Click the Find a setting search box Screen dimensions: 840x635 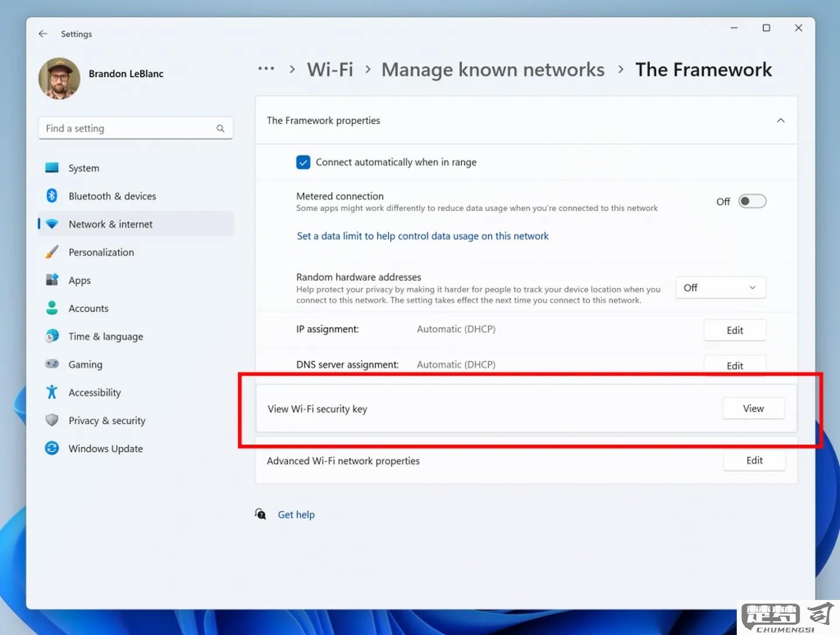pos(135,128)
